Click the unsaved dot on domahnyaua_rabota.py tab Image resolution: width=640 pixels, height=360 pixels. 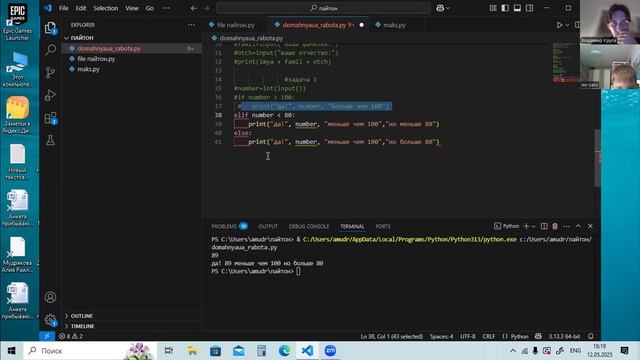[361, 25]
